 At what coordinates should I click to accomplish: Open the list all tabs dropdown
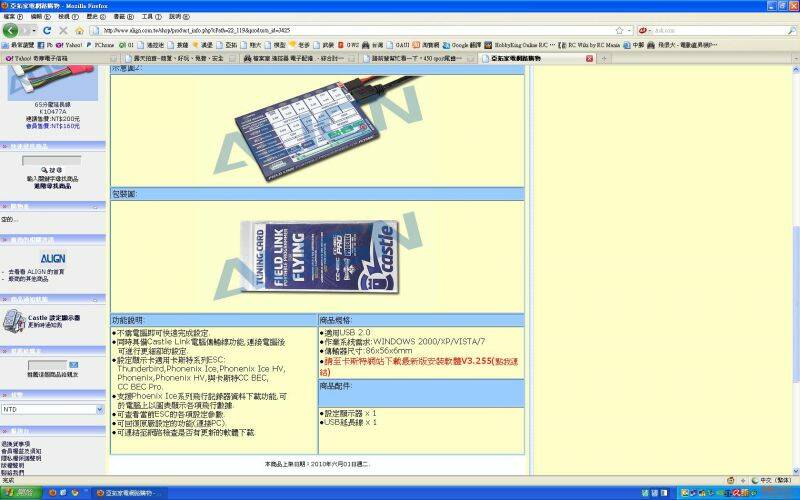[x=796, y=59]
